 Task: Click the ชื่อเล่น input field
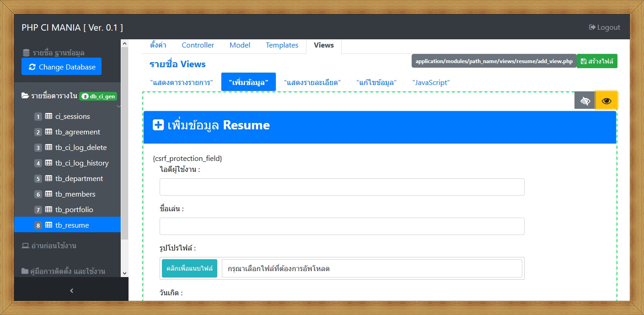342,226
